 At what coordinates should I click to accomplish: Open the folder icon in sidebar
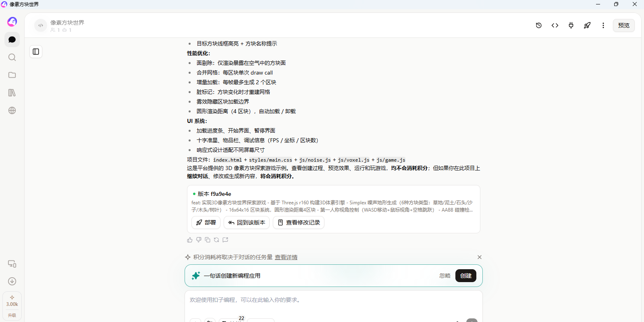pos(12,75)
